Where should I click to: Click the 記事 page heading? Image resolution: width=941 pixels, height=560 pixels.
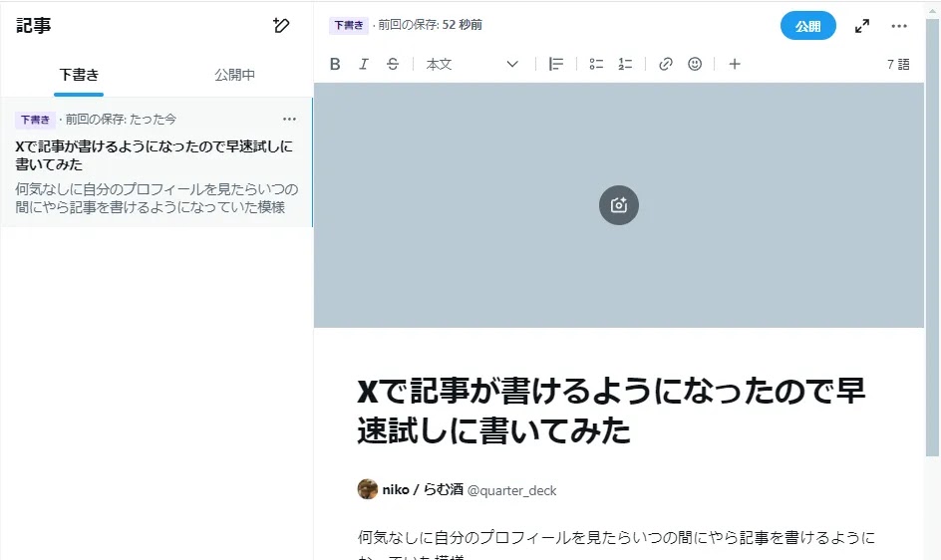(34, 25)
